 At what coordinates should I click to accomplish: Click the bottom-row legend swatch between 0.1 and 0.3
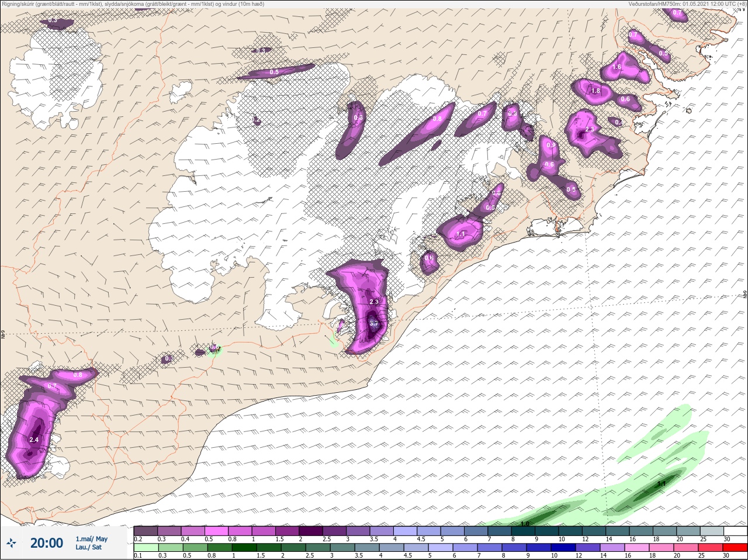[146, 548]
